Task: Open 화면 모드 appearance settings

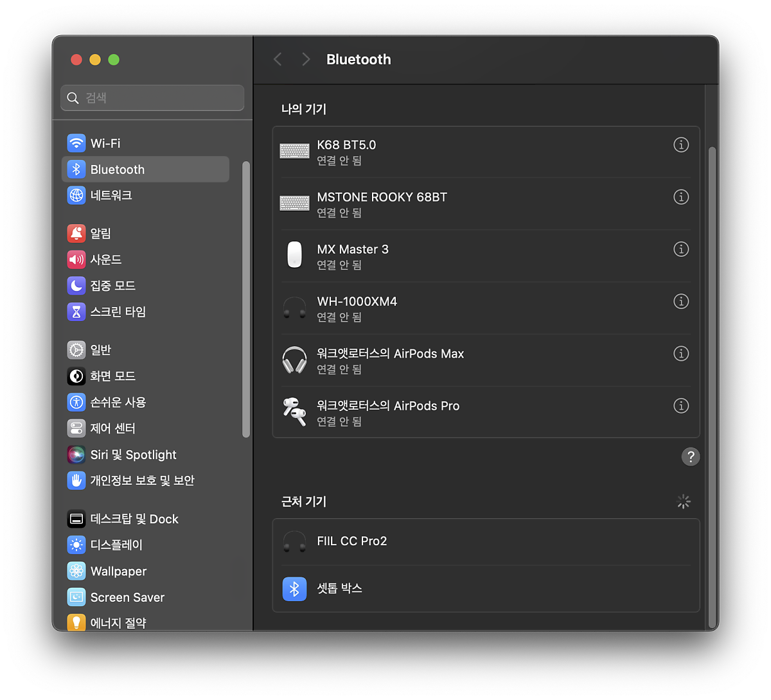Action: (x=145, y=376)
